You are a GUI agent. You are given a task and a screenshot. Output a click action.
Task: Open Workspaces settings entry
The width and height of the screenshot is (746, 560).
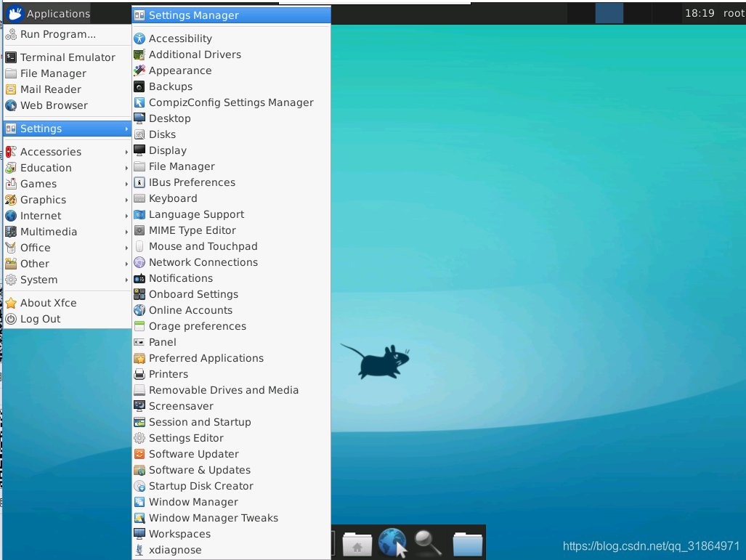(x=231, y=534)
